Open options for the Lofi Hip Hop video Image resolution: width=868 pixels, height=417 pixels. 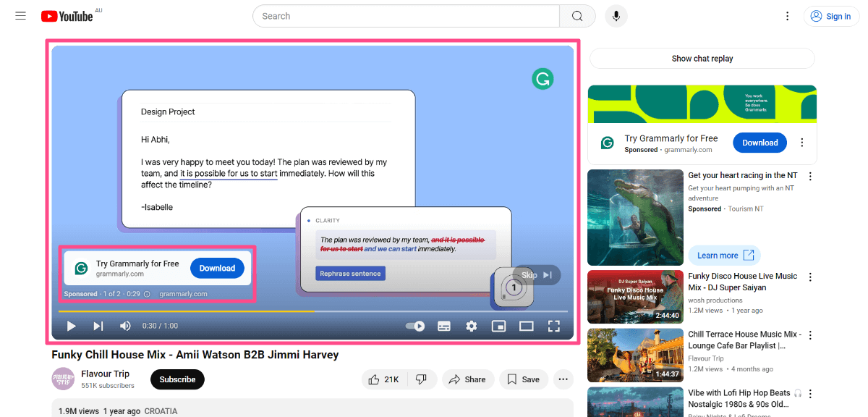click(x=810, y=394)
